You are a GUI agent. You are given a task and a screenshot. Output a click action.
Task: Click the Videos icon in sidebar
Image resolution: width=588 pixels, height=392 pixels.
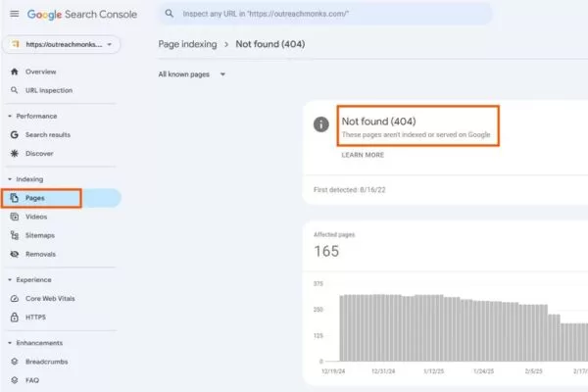pos(14,217)
